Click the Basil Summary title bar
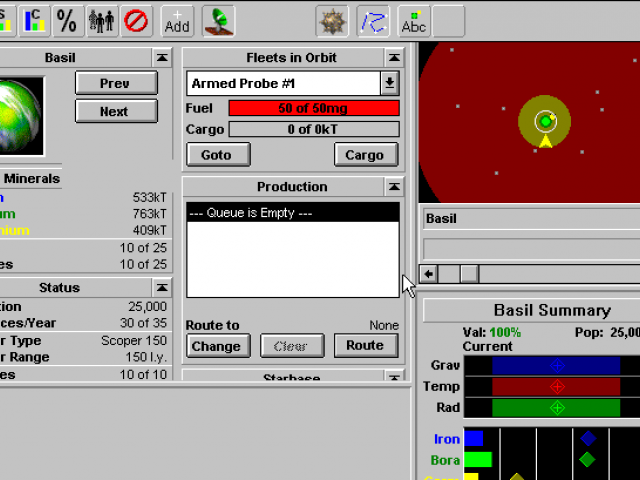 pos(531,310)
